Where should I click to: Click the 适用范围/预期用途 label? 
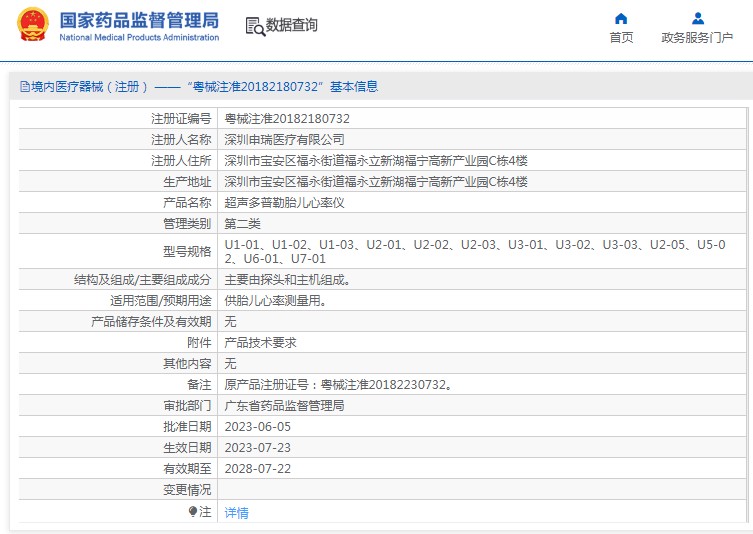pyautogui.click(x=160, y=301)
